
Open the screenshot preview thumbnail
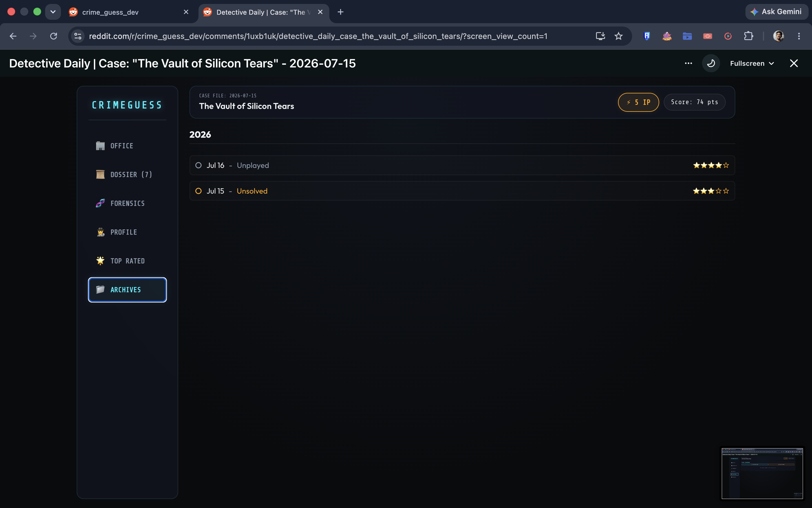[x=762, y=473]
